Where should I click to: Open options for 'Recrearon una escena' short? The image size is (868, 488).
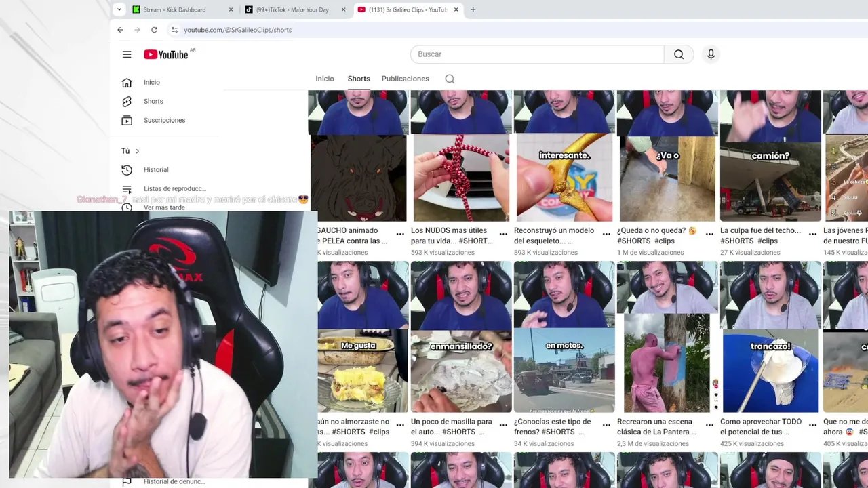coord(709,425)
